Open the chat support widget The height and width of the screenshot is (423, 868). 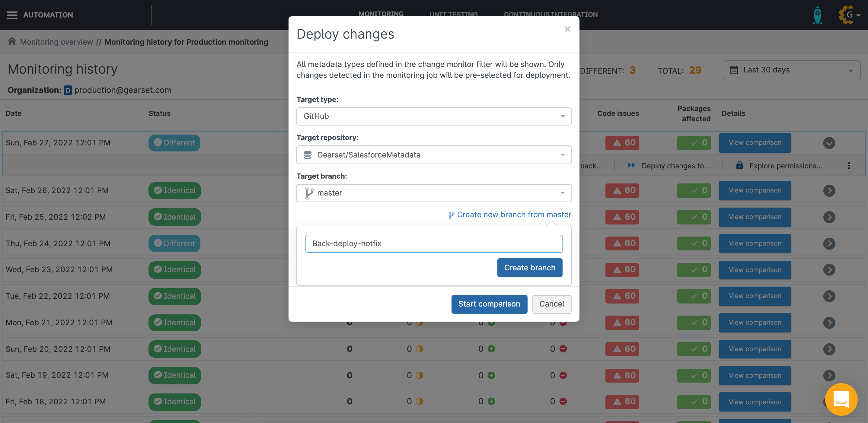841,399
